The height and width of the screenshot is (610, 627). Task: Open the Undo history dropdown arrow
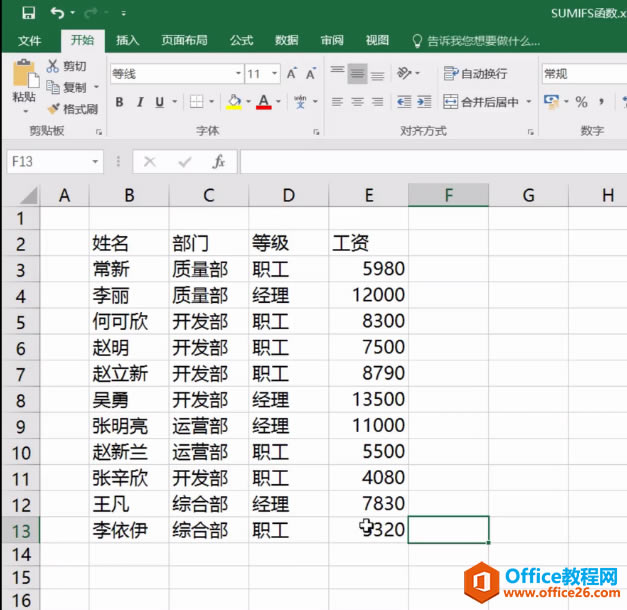point(73,13)
